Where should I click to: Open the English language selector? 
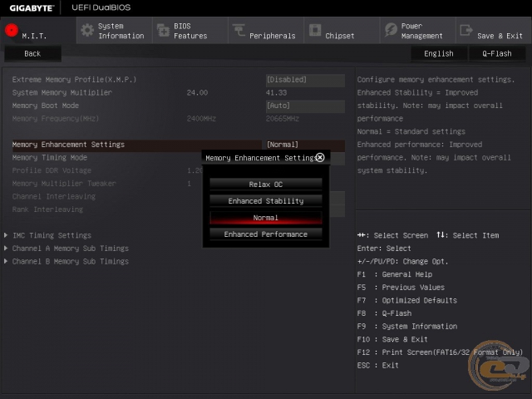tap(439, 53)
